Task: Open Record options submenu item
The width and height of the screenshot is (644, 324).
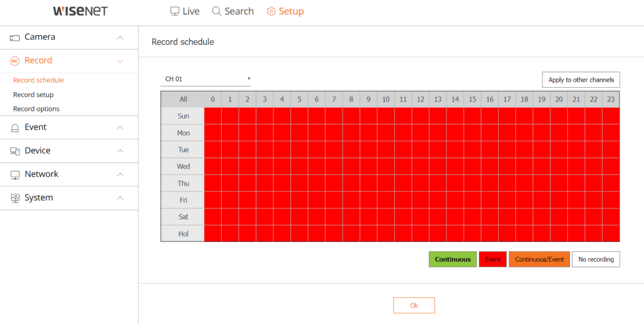Action: pyautogui.click(x=36, y=109)
